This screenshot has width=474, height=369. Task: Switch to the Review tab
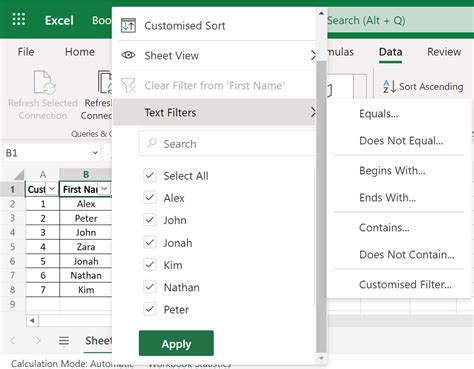coord(444,52)
